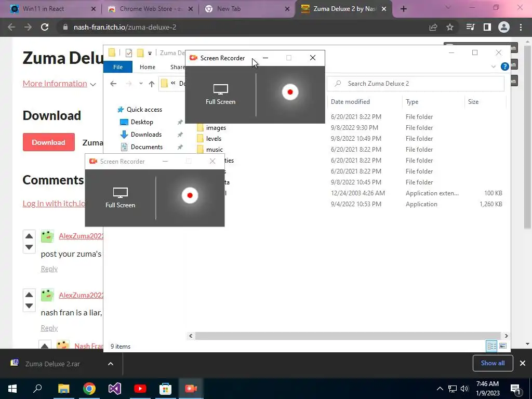532x399 pixels.
Task: Select Full Screen in front Screen Recorder window
Action: coord(220,95)
